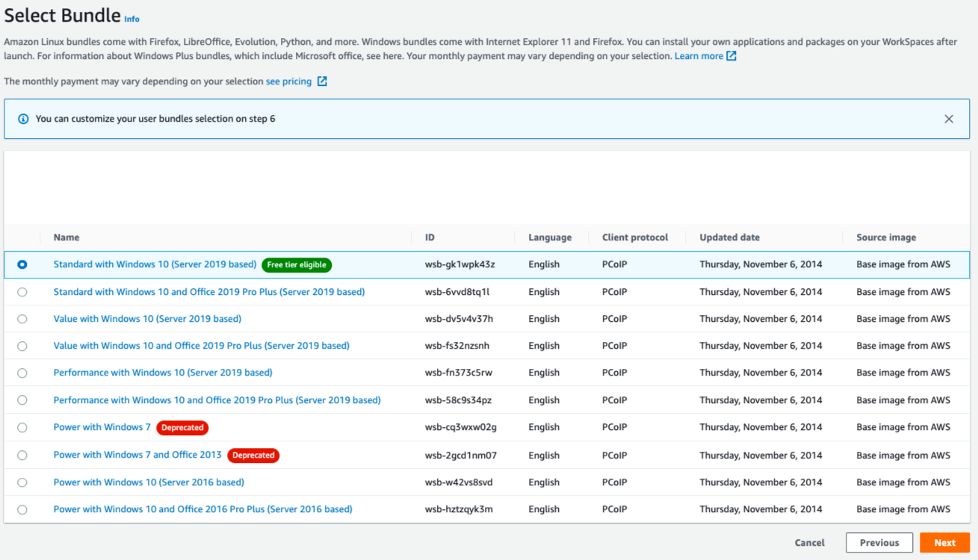Open the Info link next to Select Bundle

[131, 19]
